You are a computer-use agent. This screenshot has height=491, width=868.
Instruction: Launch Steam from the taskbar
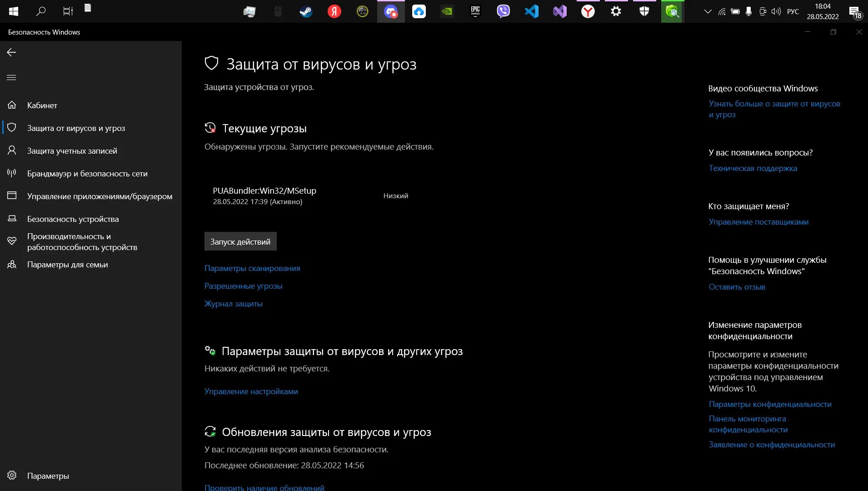click(x=306, y=11)
